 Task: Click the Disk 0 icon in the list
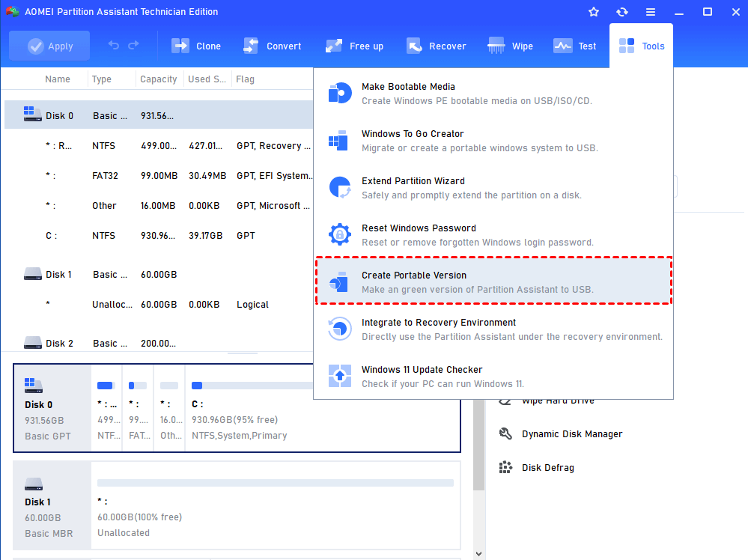[x=32, y=114]
